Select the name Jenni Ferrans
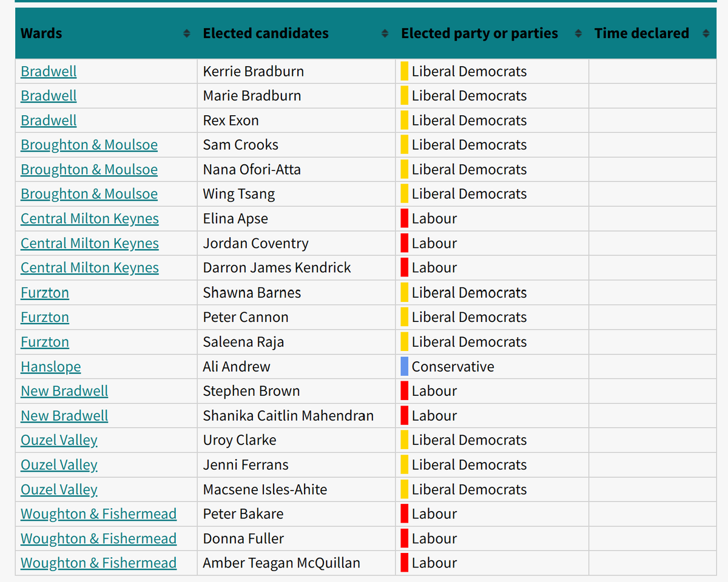The height and width of the screenshot is (582, 728). click(x=246, y=465)
